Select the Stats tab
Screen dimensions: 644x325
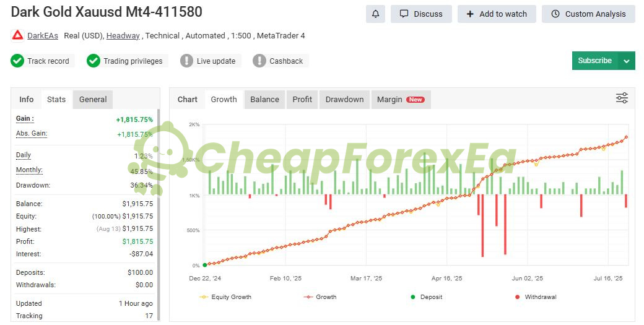point(56,99)
